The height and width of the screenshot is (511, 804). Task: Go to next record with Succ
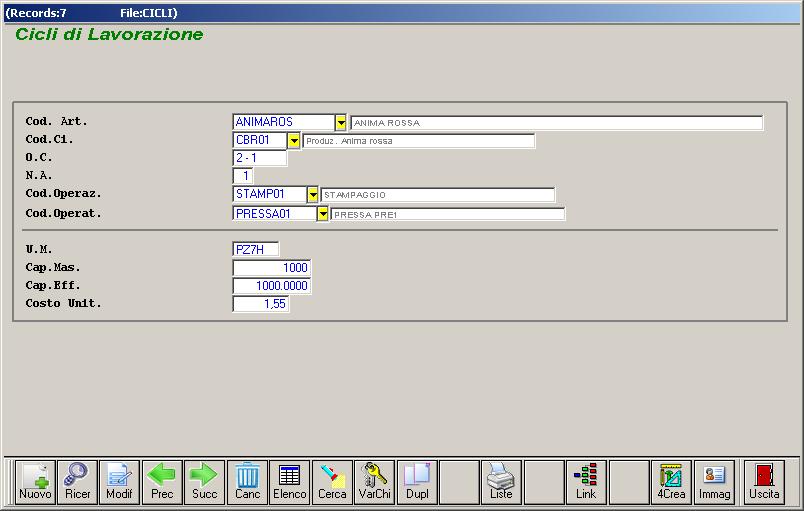pyautogui.click(x=205, y=482)
